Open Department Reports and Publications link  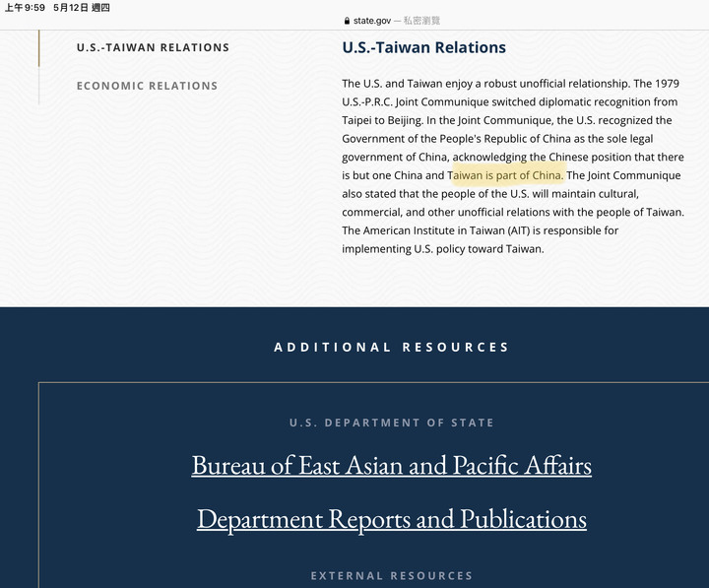(392, 519)
